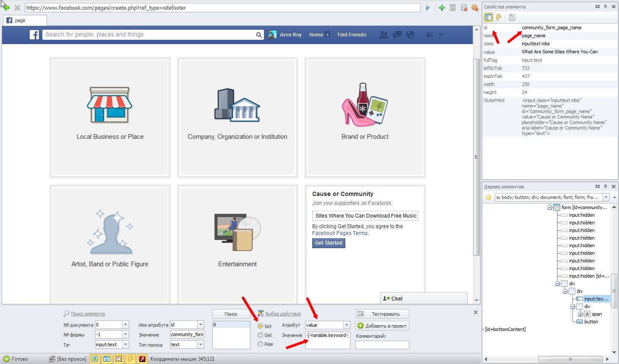Switch to lightning events view in properties panel

coord(499,17)
